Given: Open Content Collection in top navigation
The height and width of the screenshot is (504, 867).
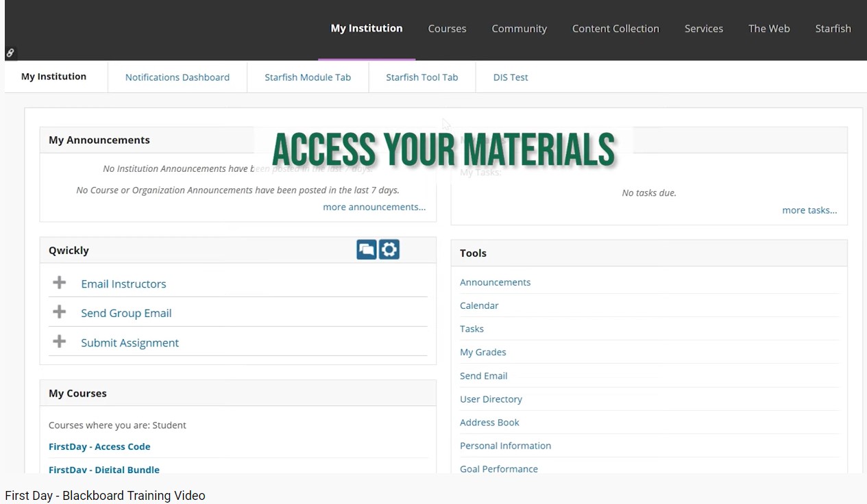Looking at the screenshot, I should coord(615,29).
